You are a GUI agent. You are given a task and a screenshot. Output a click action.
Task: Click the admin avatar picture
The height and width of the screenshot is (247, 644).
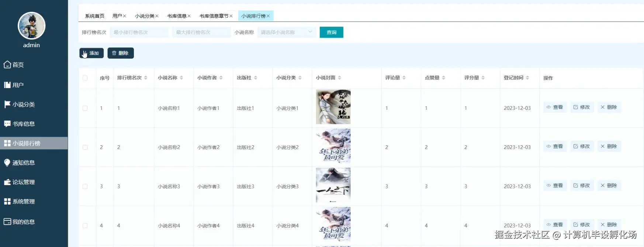point(31,26)
